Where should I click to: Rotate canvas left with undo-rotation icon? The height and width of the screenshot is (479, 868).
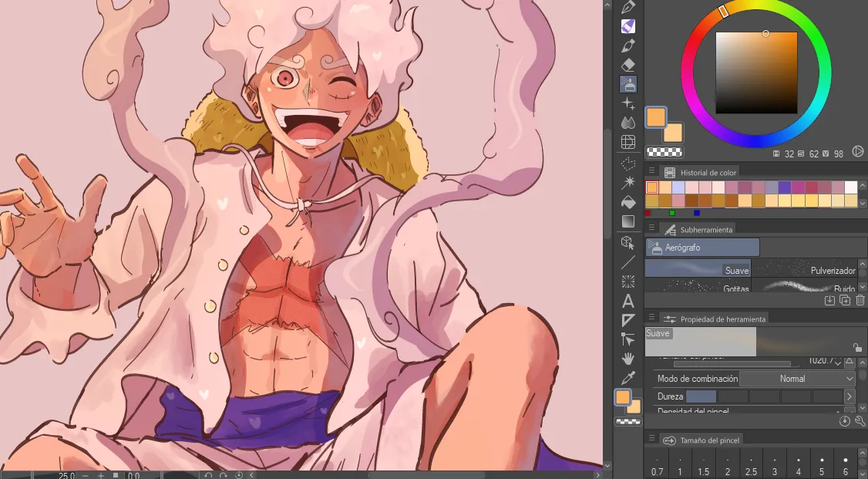207,475
